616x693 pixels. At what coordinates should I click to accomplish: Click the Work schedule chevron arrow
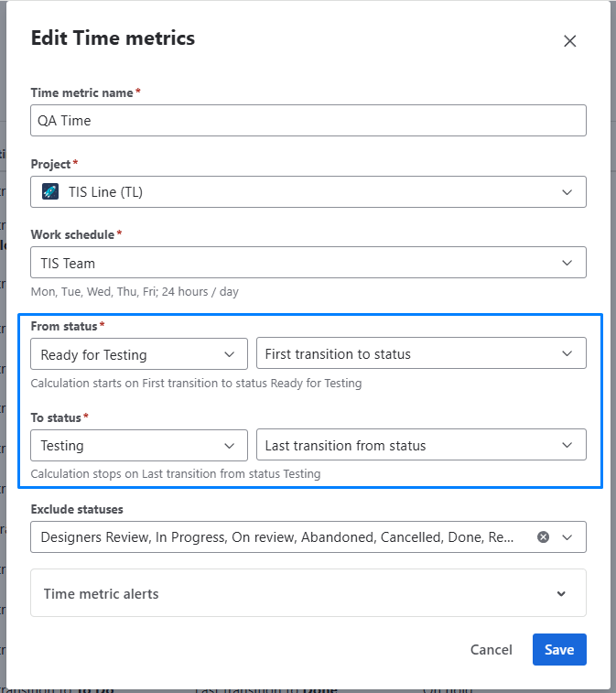567,263
